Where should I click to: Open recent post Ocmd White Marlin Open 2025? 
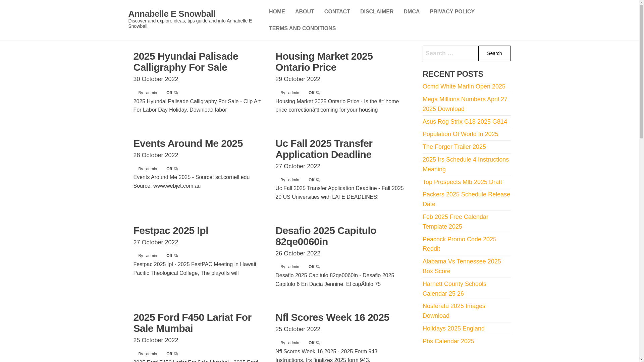tap(464, 86)
